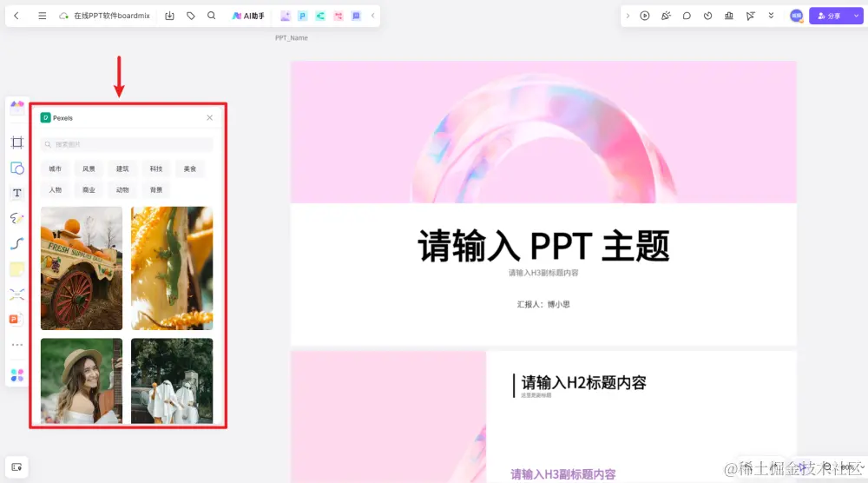This screenshot has width=868, height=483.
Task: Open the templates library at sidebar top
Action: click(x=17, y=108)
